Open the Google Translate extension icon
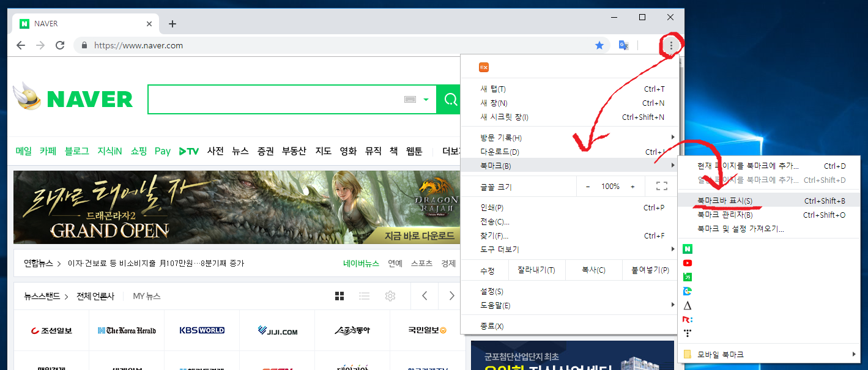The image size is (868, 370). point(623,45)
